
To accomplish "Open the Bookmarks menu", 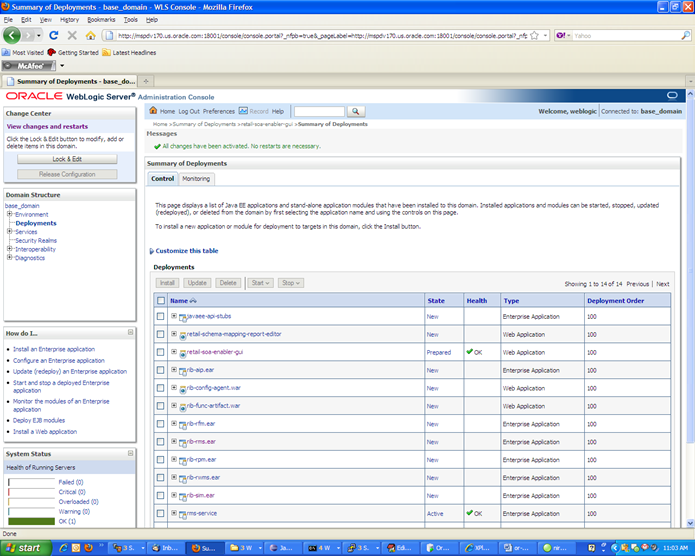I will tap(101, 20).
